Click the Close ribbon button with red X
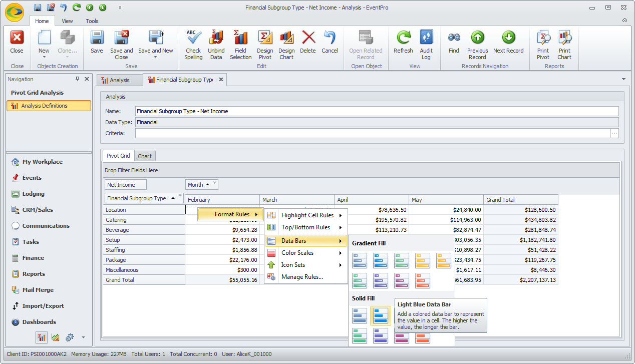This screenshot has height=364, width=635. tap(17, 42)
